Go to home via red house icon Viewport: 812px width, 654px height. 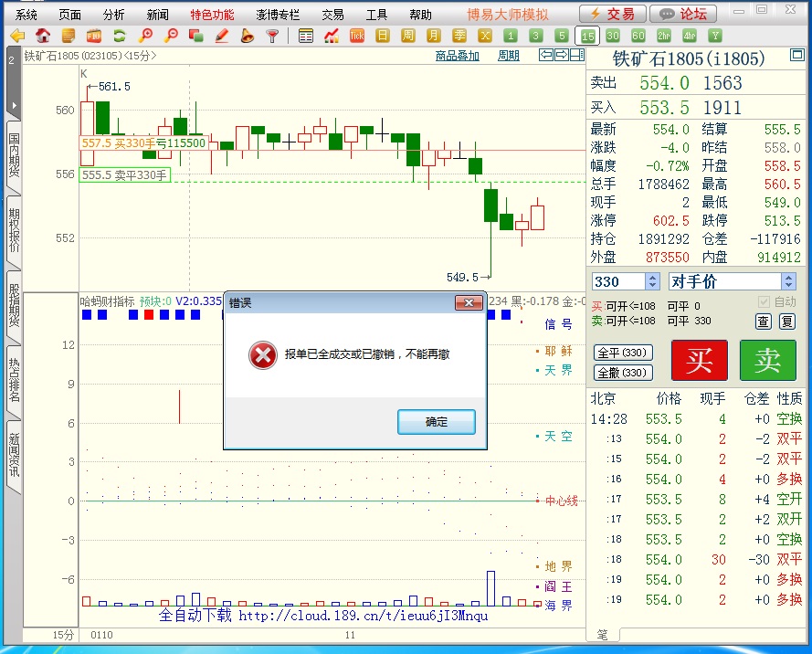click(x=42, y=36)
